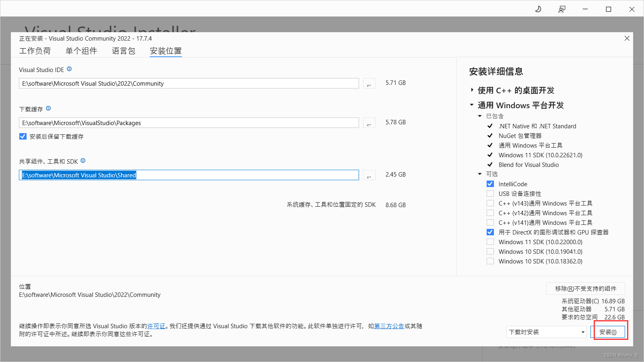Click Visual Studio IDE path field
The height and width of the screenshot is (362, 644).
click(x=189, y=83)
